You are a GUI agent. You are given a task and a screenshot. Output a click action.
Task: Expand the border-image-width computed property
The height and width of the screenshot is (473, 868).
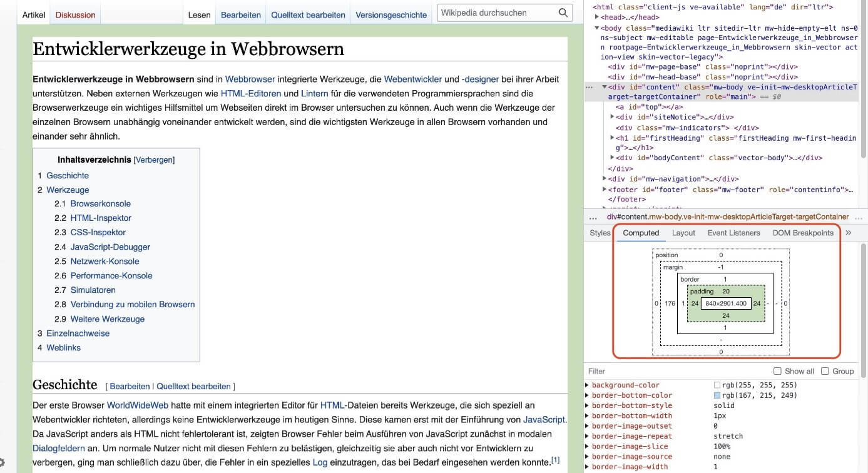pyautogui.click(x=587, y=467)
